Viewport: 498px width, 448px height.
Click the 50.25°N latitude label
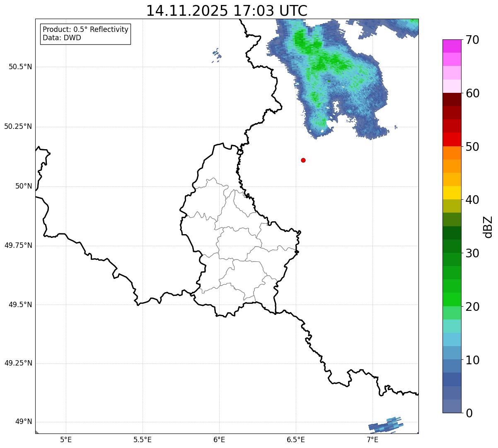(x=18, y=126)
